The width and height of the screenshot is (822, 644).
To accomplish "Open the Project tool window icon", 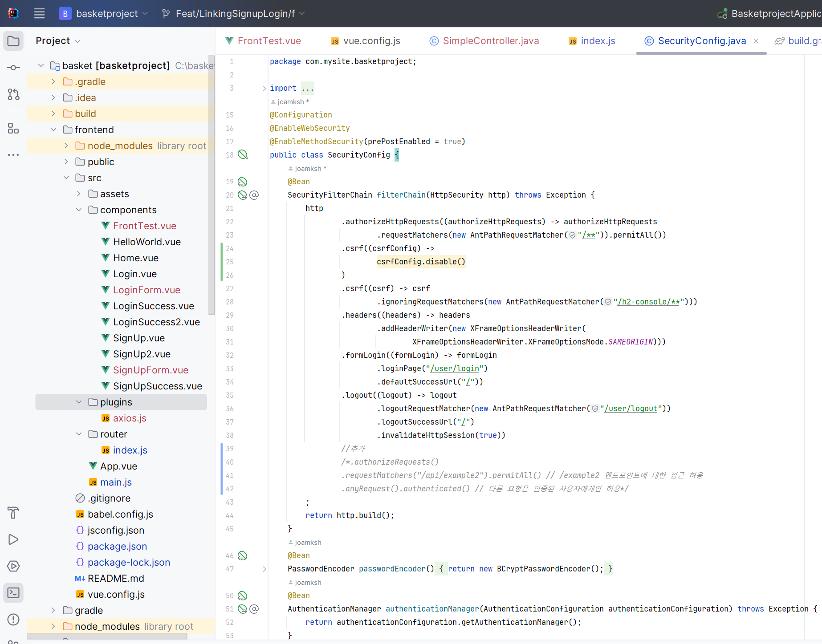I will [x=13, y=41].
